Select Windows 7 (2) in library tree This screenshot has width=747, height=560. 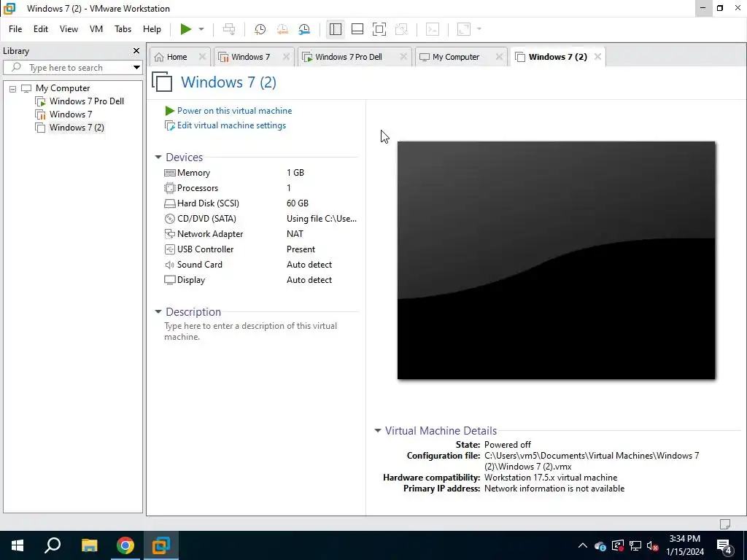[x=76, y=128]
